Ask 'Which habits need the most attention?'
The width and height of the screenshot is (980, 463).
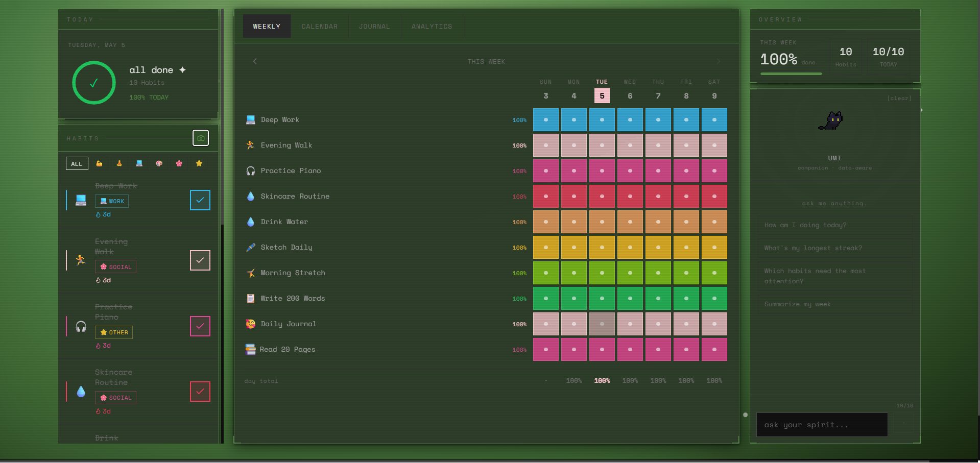point(834,276)
